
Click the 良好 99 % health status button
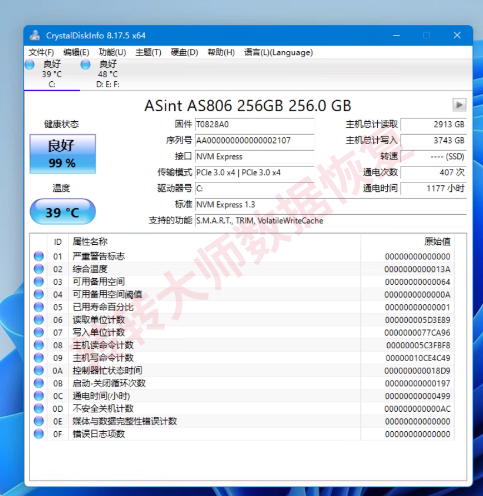[63, 154]
